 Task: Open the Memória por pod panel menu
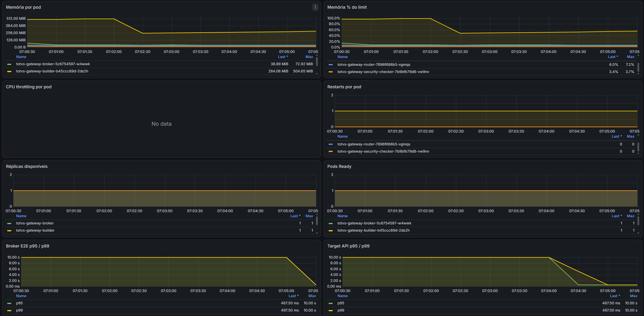click(x=315, y=7)
